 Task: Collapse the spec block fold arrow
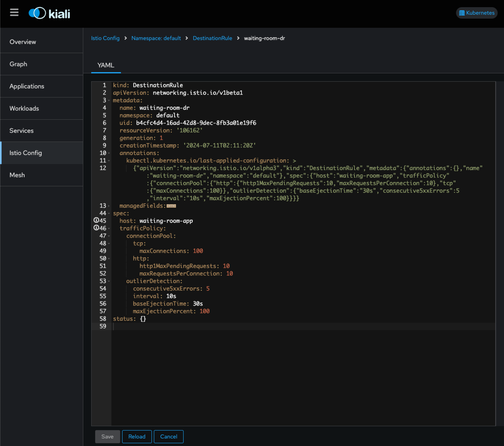click(109, 213)
